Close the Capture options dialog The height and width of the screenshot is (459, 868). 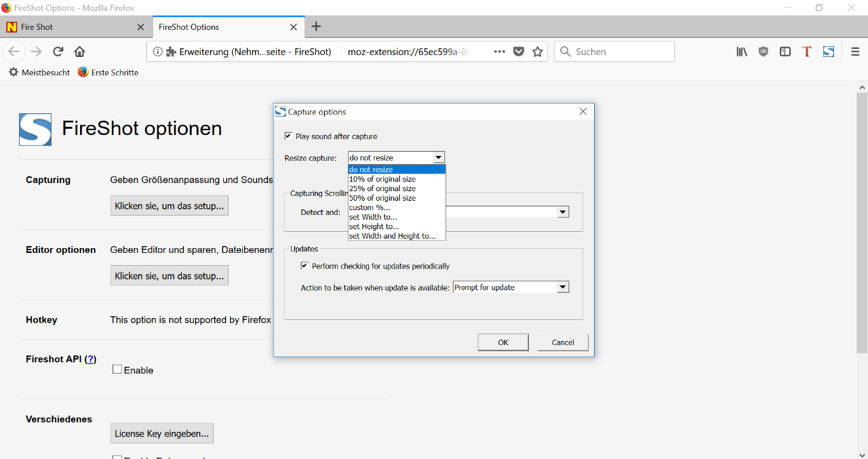pyautogui.click(x=583, y=111)
